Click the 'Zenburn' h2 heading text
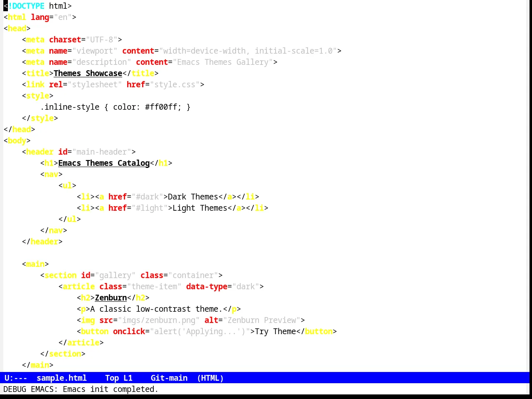 click(111, 298)
